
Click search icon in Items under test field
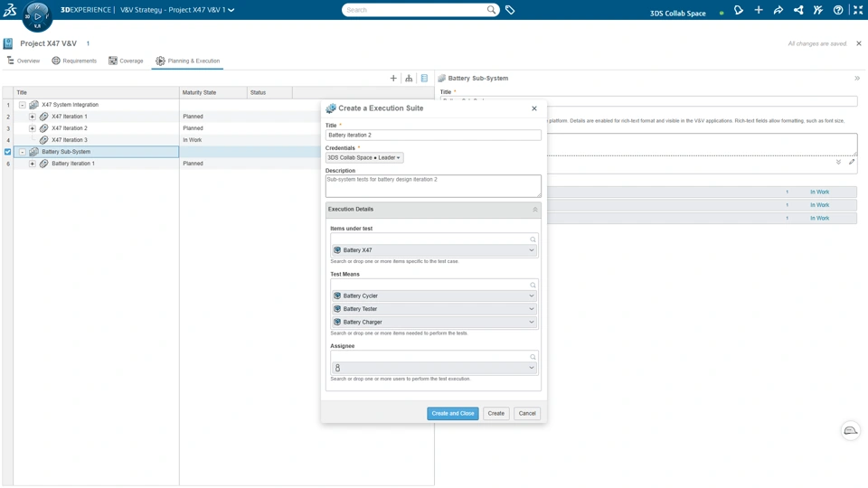(533, 239)
